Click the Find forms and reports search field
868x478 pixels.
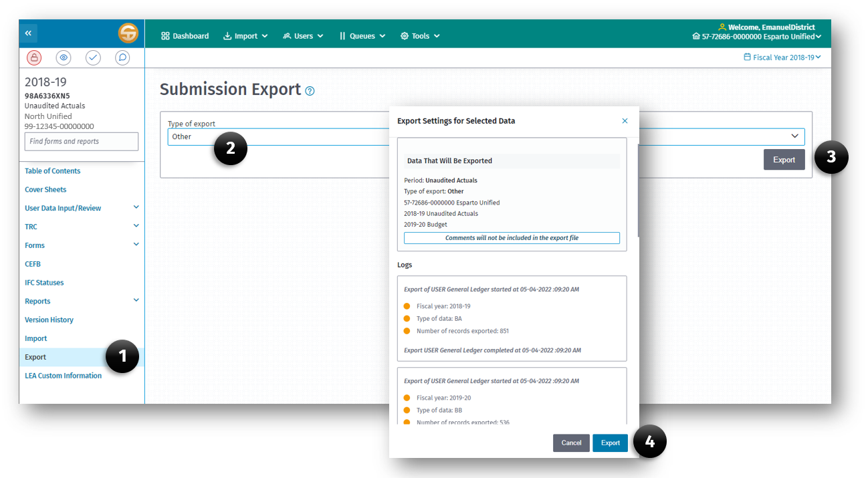pos(81,141)
